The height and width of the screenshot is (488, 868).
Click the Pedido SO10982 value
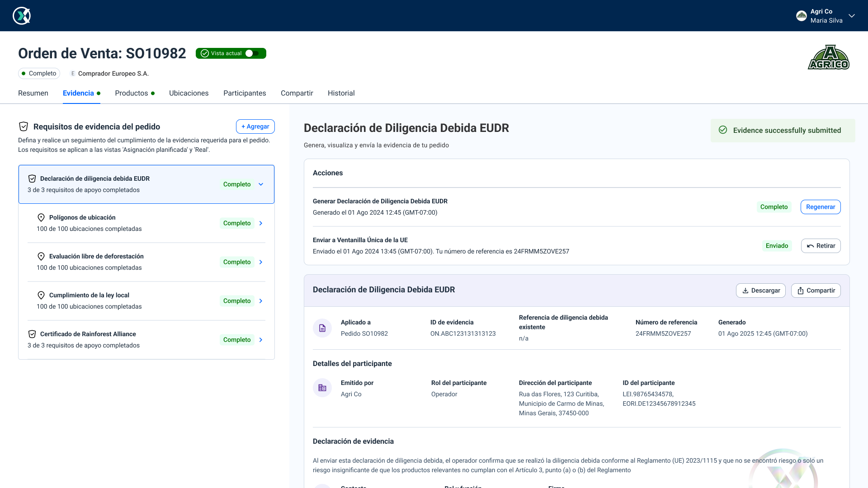click(x=364, y=333)
